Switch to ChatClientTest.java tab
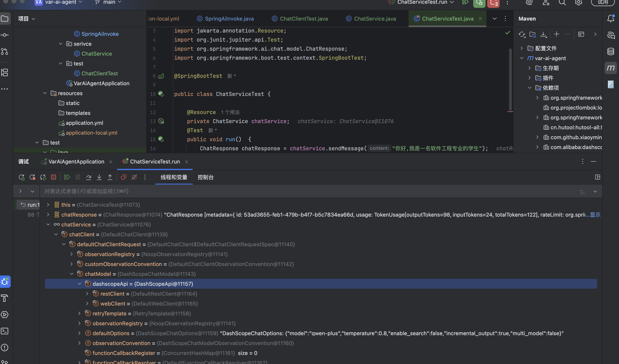 click(300, 19)
